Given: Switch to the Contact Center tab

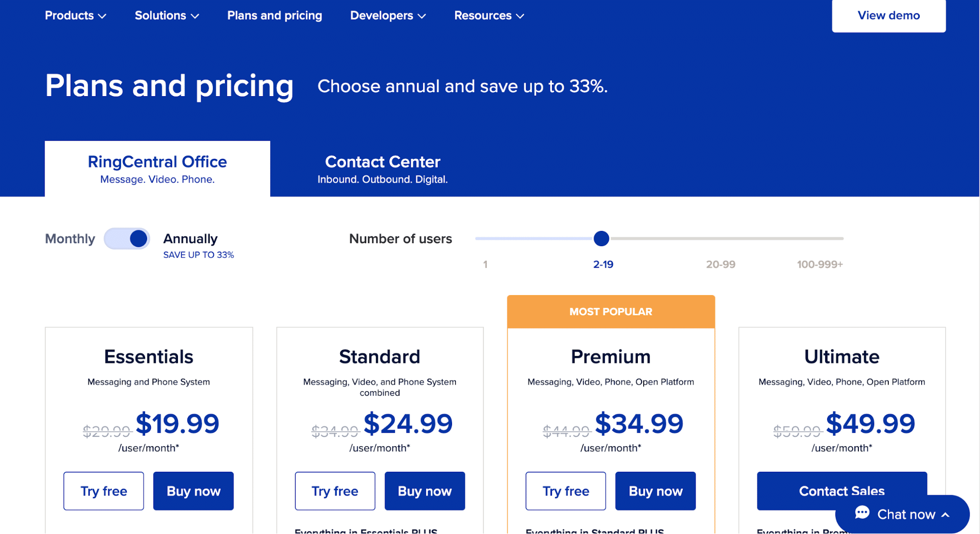Looking at the screenshot, I should coord(382,169).
